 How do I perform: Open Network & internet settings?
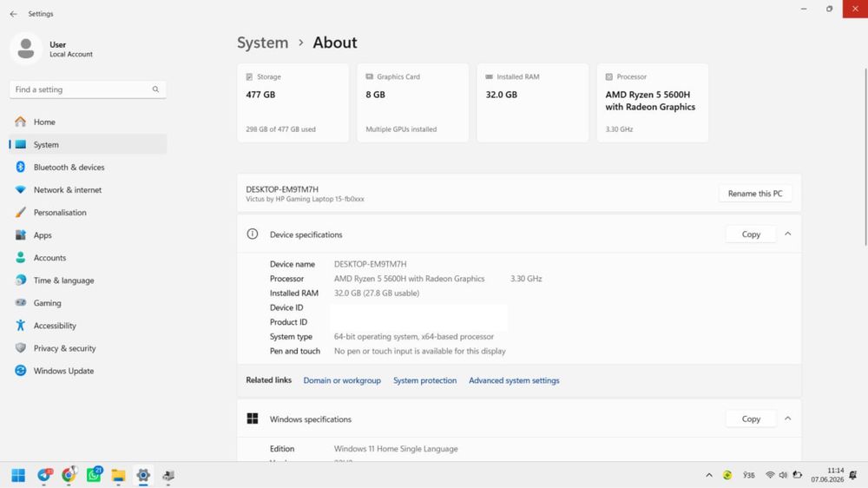(88, 190)
